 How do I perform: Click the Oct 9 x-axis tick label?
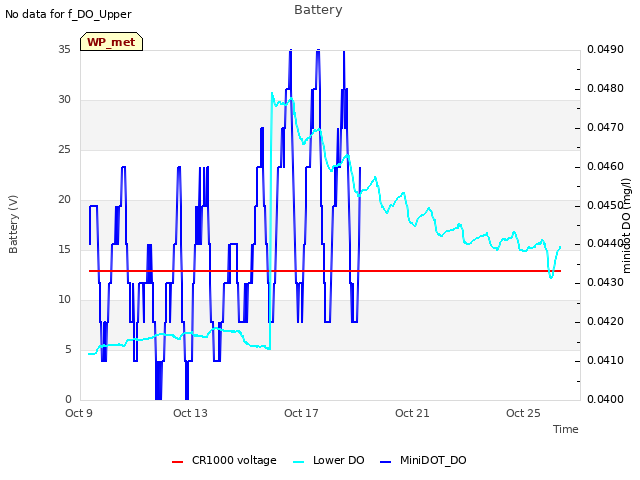pos(79,413)
